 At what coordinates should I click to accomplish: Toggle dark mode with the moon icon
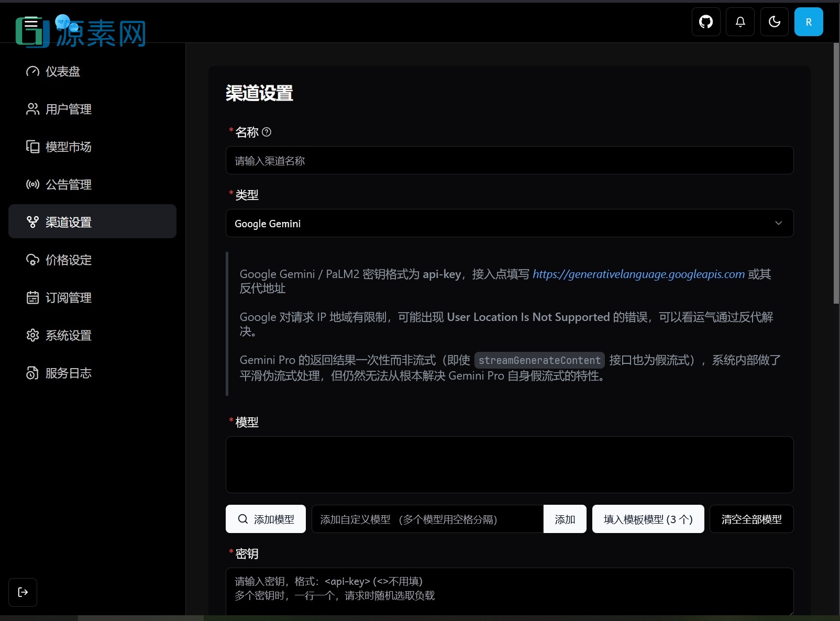click(774, 21)
